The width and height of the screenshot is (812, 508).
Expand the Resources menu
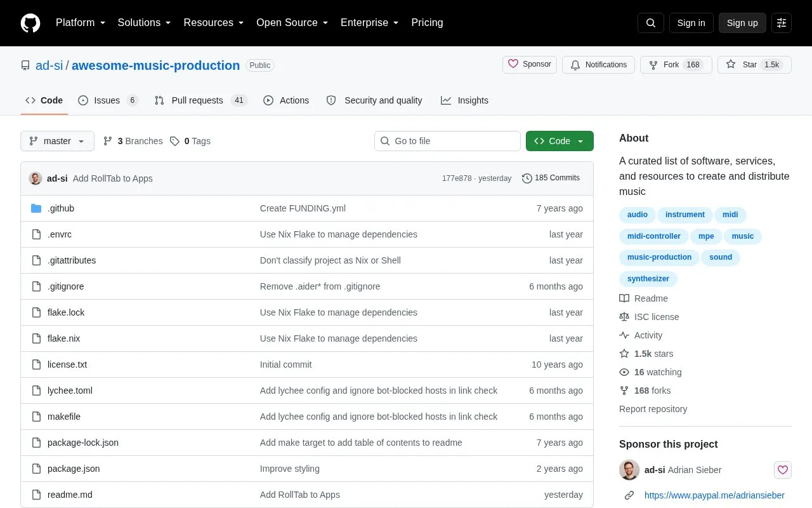214,23
